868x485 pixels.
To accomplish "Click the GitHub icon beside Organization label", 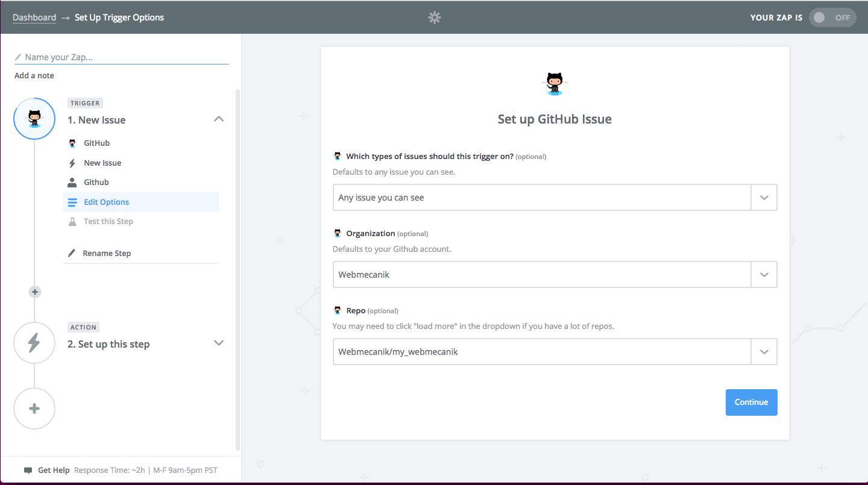I will [338, 233].
